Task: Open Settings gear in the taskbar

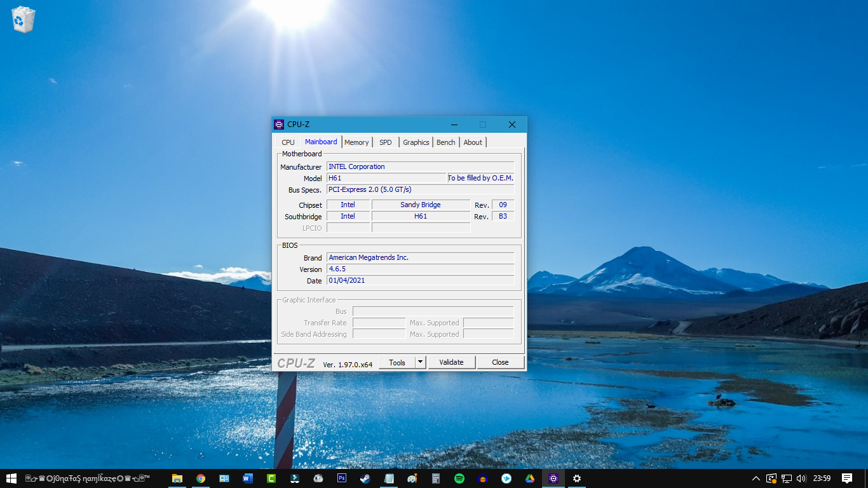Action: pyautogui.click(x=577, y=478)
